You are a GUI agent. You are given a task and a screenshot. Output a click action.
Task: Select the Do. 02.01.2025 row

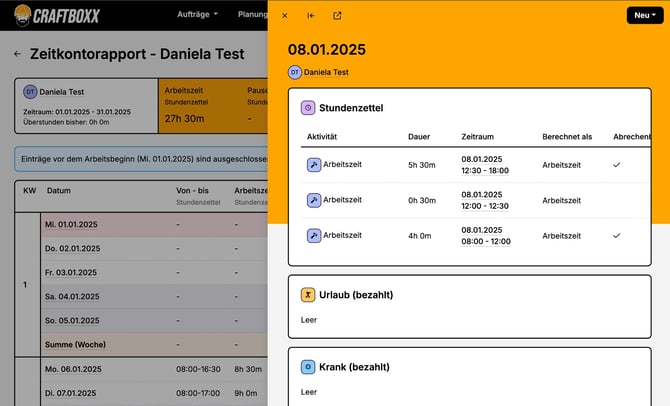[x=154, y=249]
